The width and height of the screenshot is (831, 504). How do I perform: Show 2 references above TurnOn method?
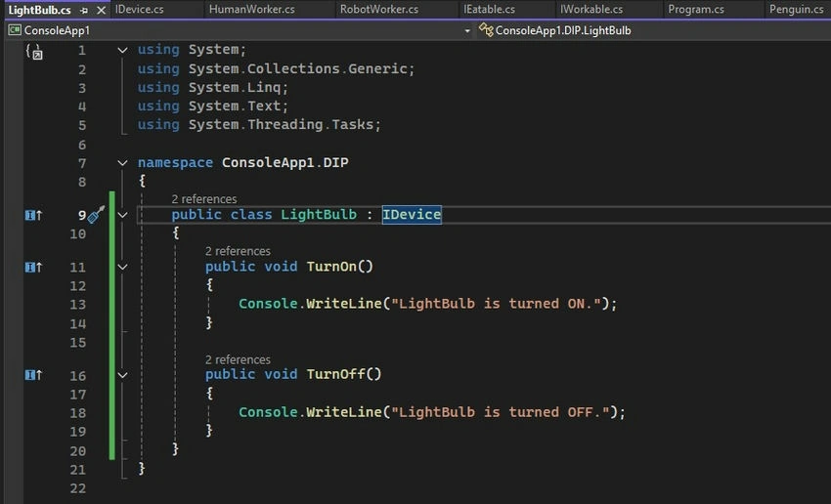click(x=238, y=251)
